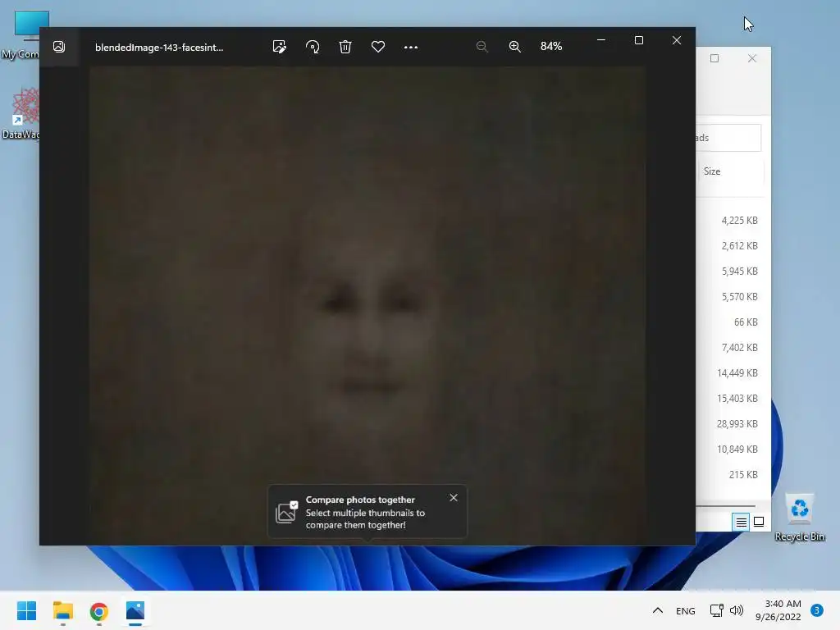Open the See more three-dots menu

[x=411, y=47]
